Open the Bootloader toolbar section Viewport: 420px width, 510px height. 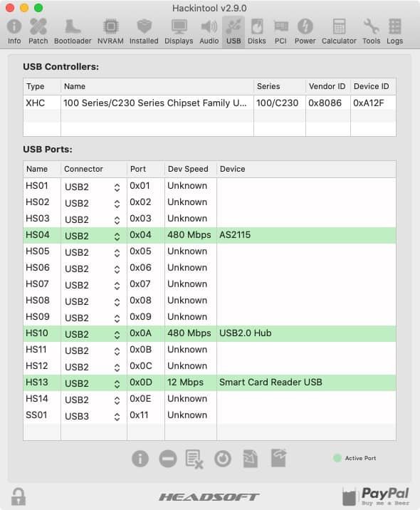[73, 31]
